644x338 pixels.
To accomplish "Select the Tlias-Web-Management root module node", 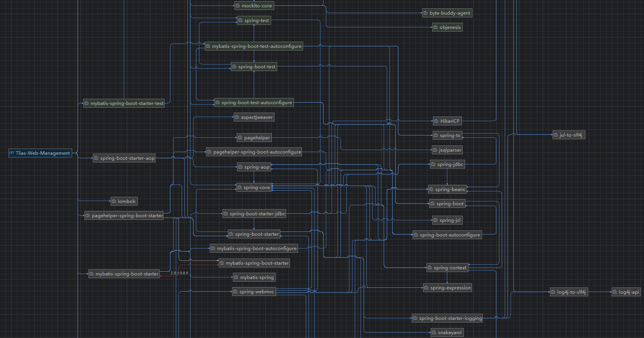I will pyautogui.click(x=40, y=153).
